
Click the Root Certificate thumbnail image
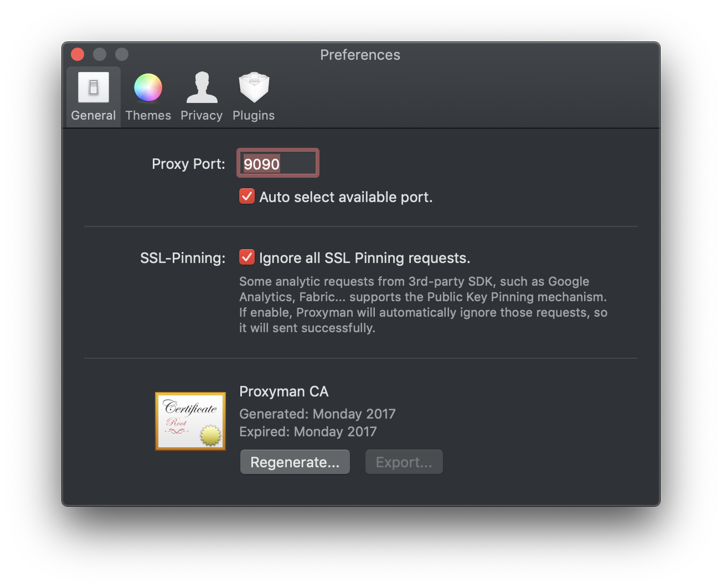click(190, 421)
